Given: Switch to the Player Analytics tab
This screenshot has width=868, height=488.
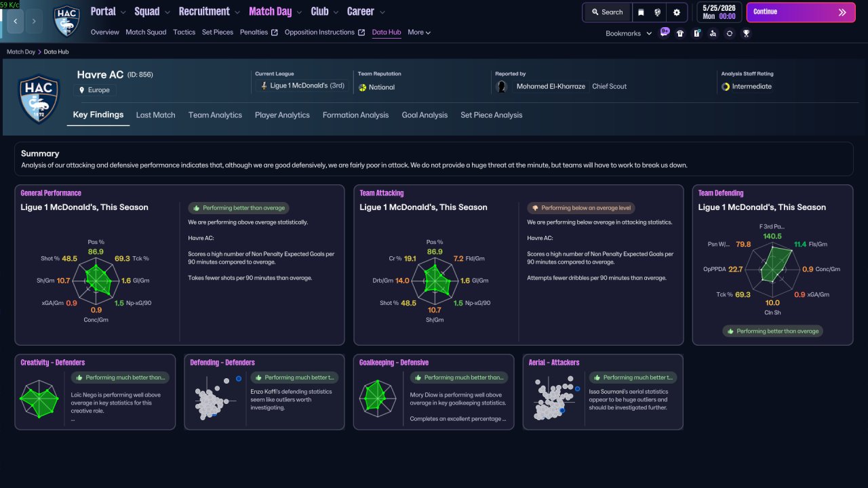Looking at the screenshot, I should (282, 115).
